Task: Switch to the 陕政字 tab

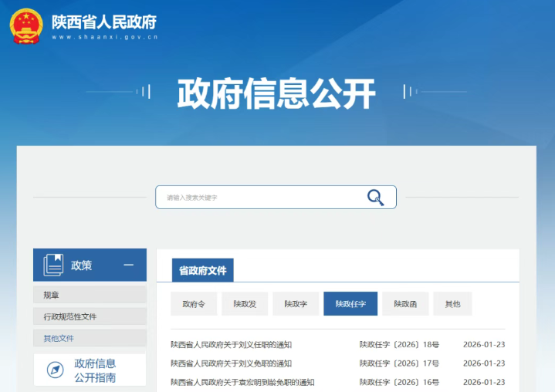Action: [x=296, y=304]
